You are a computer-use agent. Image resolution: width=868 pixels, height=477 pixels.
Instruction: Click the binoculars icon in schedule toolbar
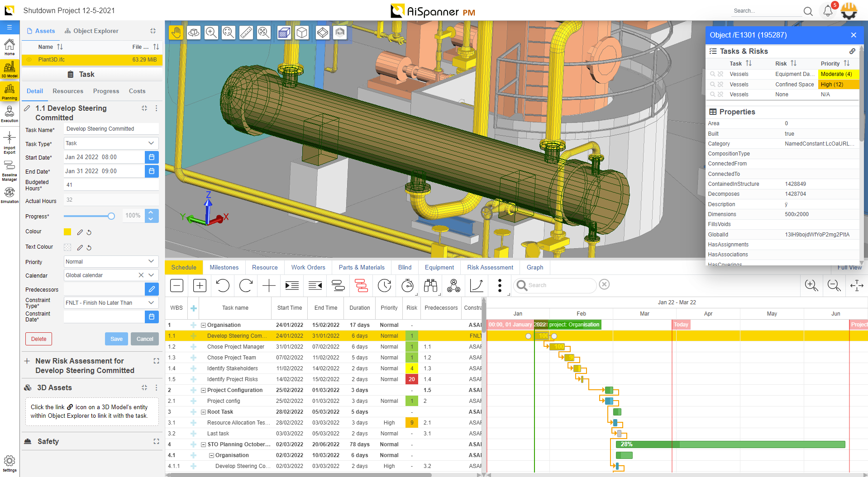coord(430,285)
